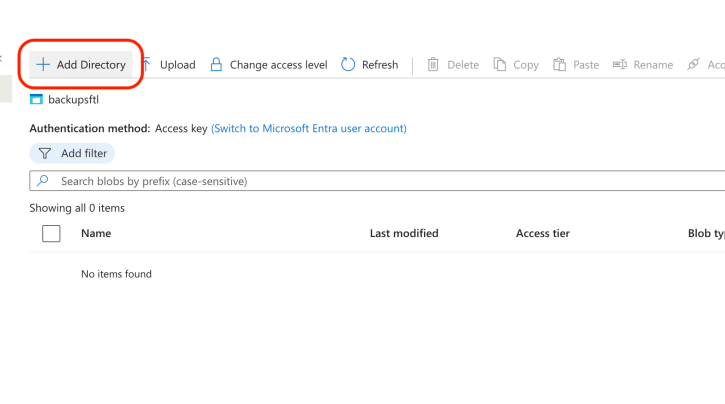Screen dimensions: 725x404
Task: Click the magnifier icon in search box
Action: [x=43, y=181]
